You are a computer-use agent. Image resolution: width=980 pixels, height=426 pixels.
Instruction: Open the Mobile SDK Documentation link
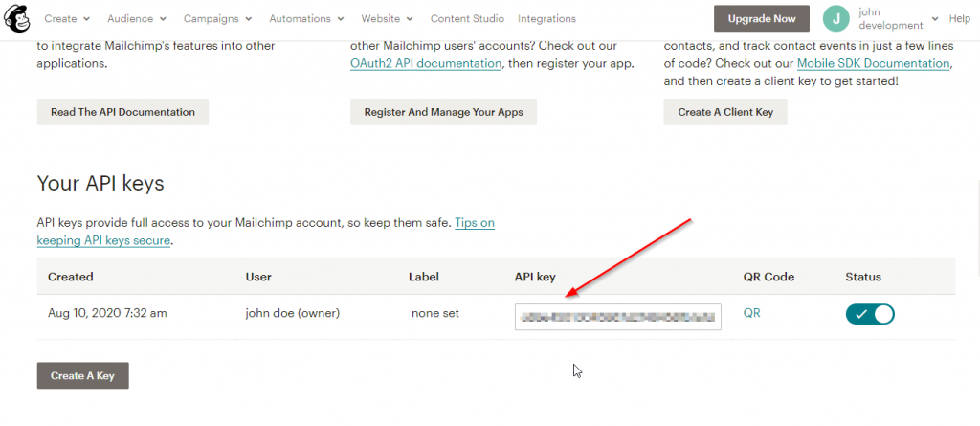873,63
